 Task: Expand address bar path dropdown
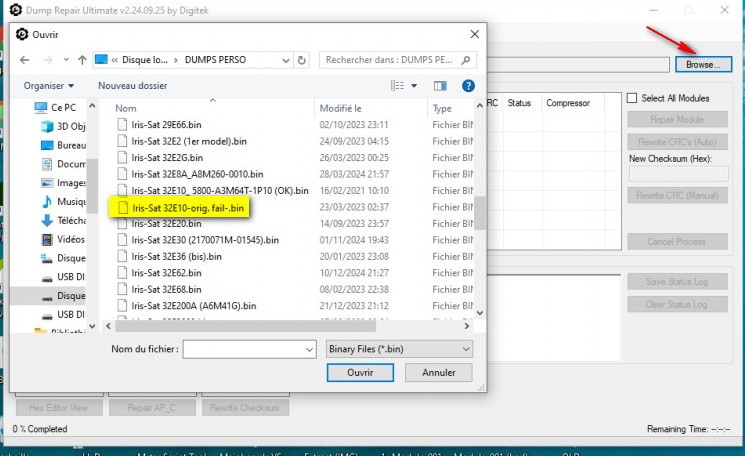[286, 60]
